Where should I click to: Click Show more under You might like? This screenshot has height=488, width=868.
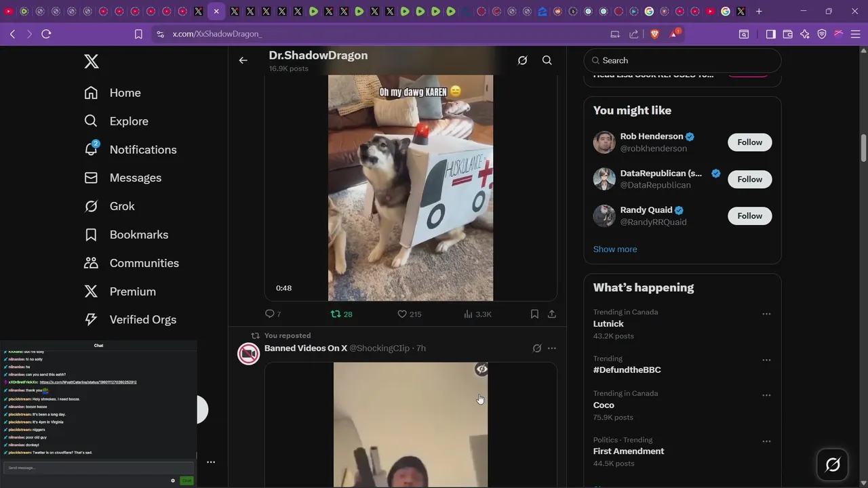point(615,249)
